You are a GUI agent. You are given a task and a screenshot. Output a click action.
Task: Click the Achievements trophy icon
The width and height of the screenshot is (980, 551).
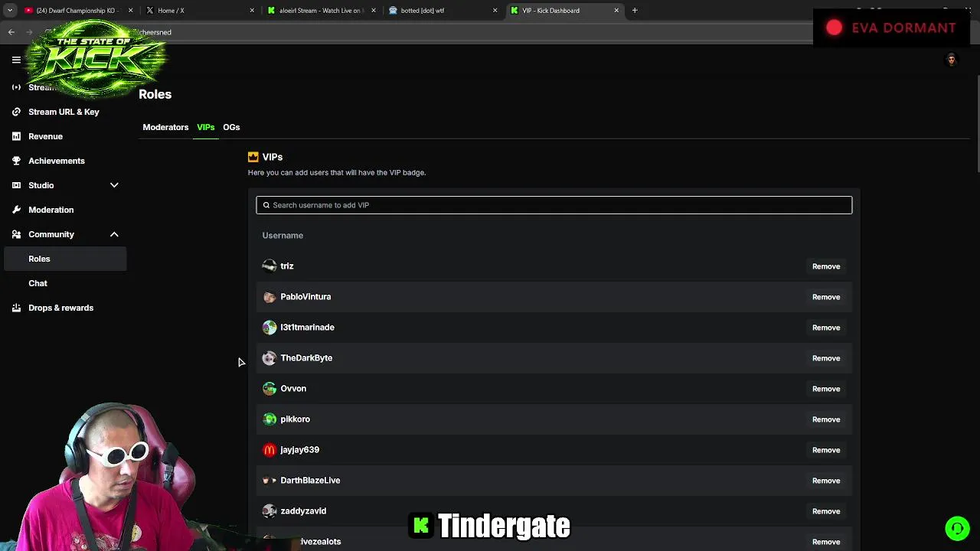pyautogui.click(x=16, y=161)
